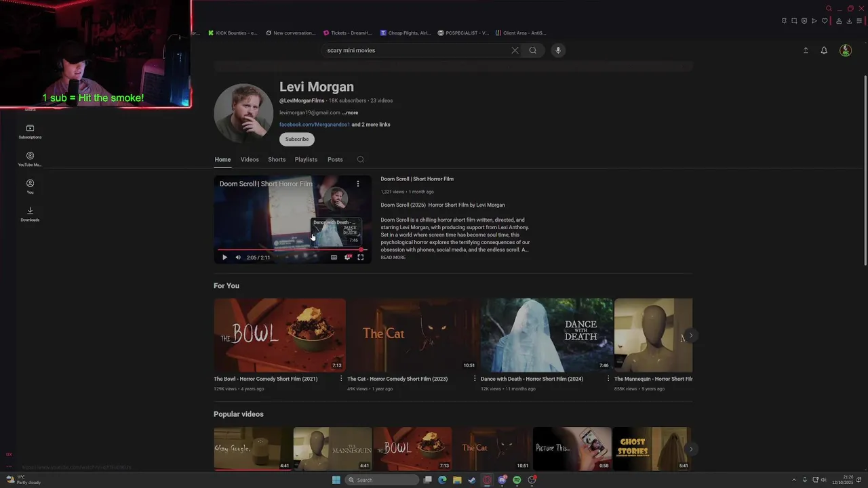Open File Explorer from the taskbar
The width and height of the screenshot is (868, 488).
tap(457, 480)
